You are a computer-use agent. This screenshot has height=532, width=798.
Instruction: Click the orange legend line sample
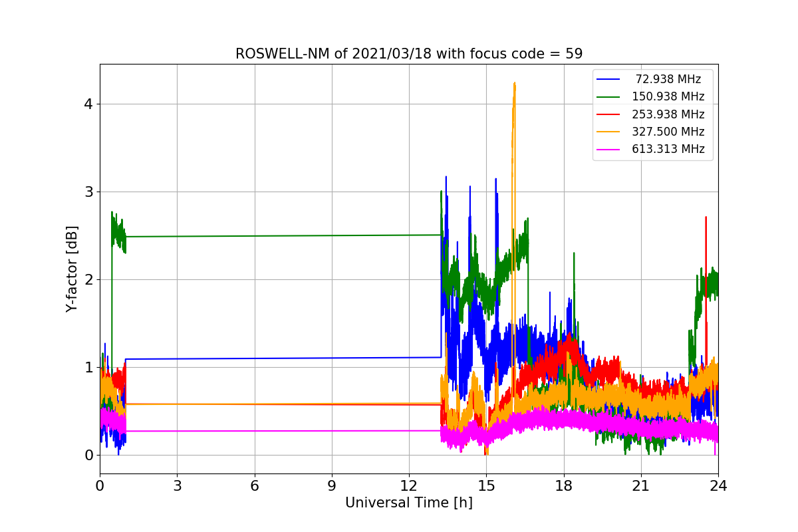pos(608,132)
